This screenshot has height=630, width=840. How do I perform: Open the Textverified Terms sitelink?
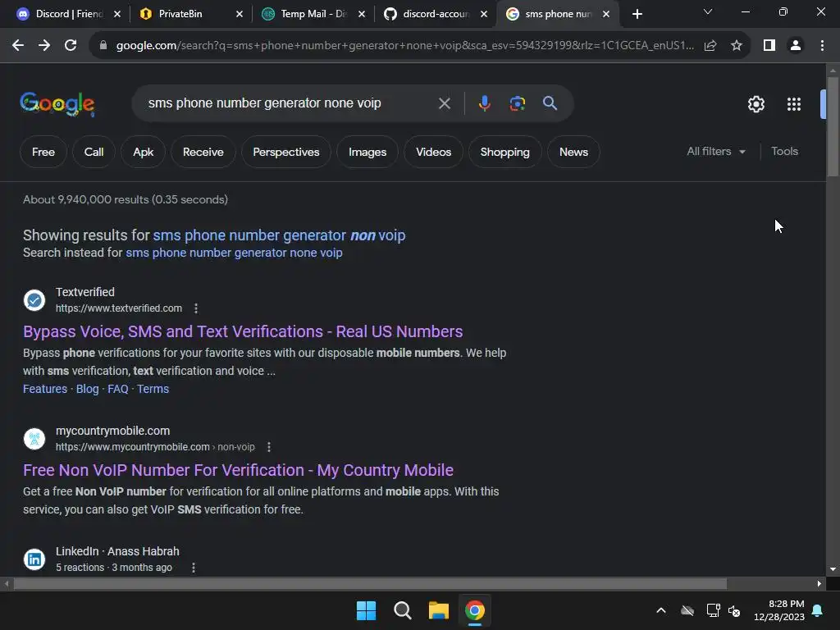click(x=153, y=389)
